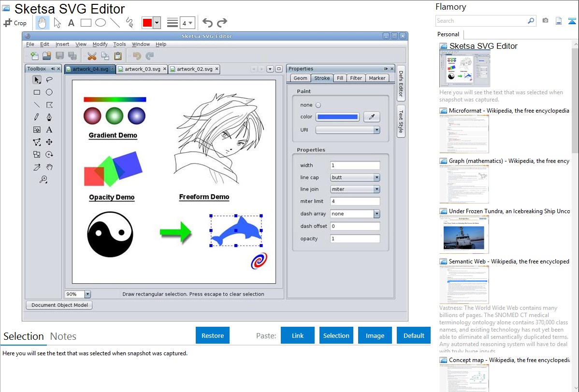
Task: Open the URI paint dropdown
Action: coord(376,130)
